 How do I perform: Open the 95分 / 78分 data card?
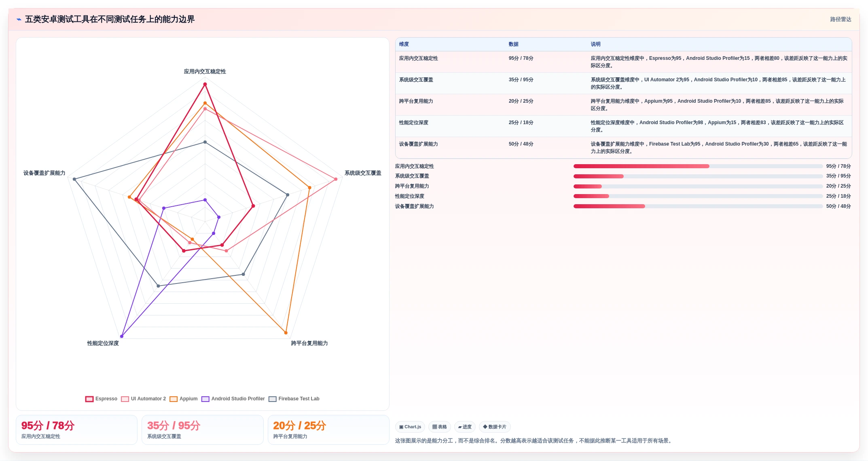77,430
